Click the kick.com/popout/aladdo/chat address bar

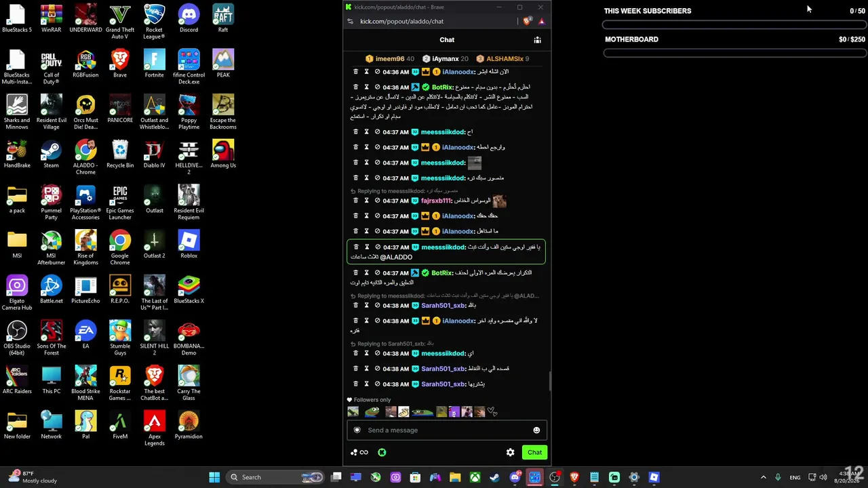401,22
